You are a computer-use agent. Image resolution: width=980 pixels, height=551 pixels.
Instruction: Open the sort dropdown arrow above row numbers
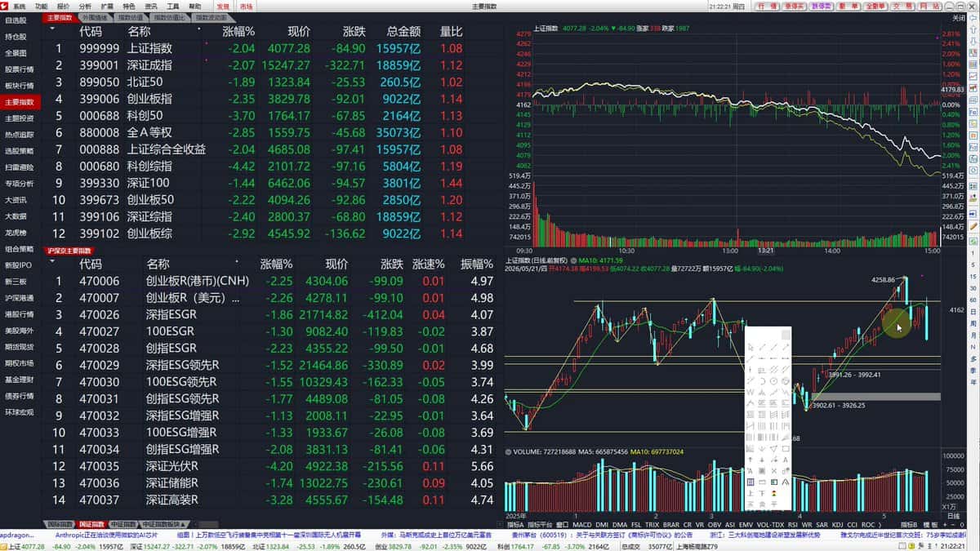click(53, 29)
